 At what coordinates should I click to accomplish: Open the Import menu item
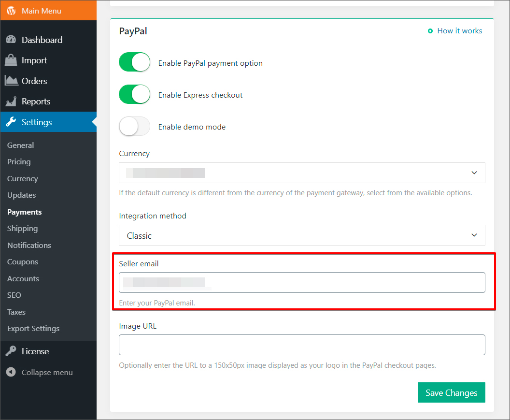coord(48,60)
